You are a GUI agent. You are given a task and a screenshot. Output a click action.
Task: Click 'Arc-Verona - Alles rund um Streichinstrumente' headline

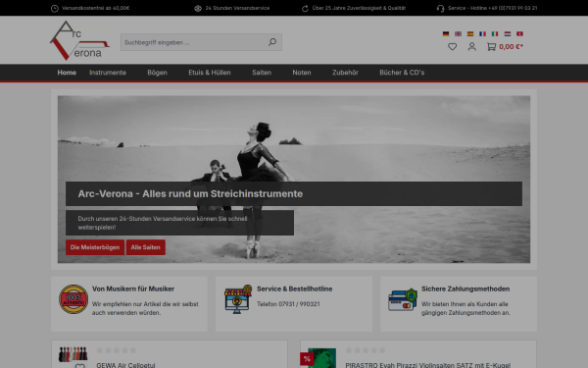coord(190,193)
